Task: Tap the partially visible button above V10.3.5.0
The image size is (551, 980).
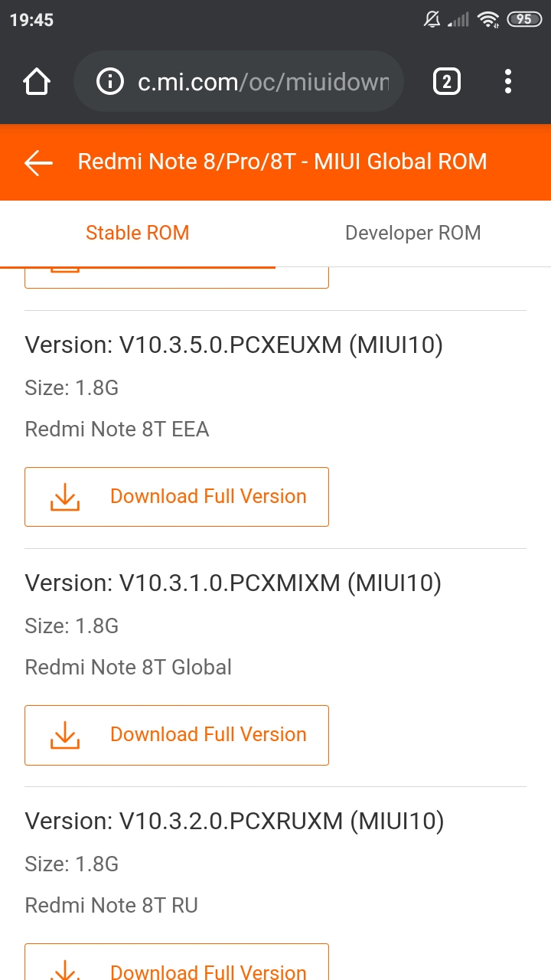Action: click(x=177, y=278)
